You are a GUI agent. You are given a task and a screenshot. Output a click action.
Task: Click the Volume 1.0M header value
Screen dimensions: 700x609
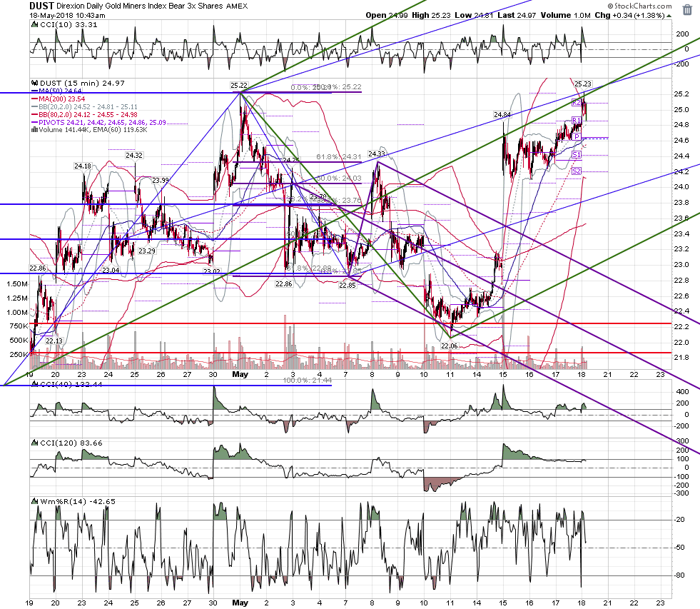565,15
